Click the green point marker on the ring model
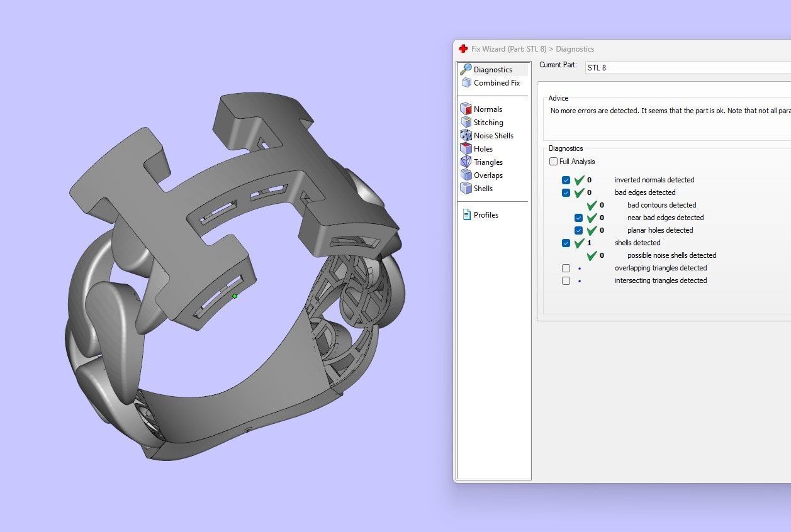 coord(235,296)
